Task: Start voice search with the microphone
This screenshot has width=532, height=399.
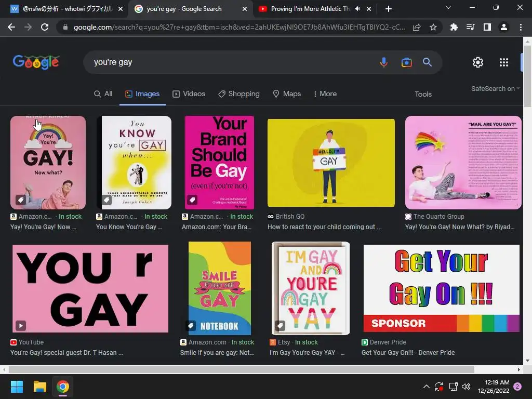Action: pyautogui.click(x=384, y=62)
